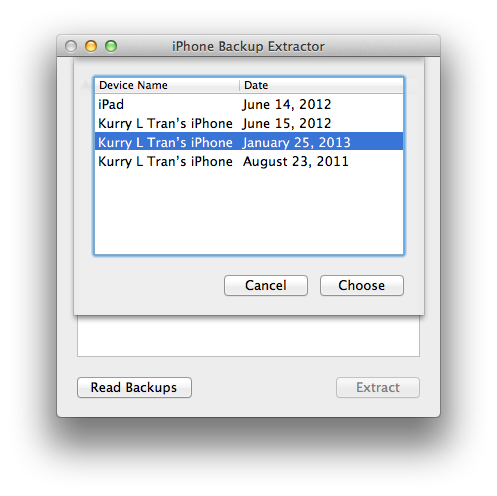This screenshot has width=497, height=496.
Task: Click empty white space in backup list
Action: [x=249, y=213]
